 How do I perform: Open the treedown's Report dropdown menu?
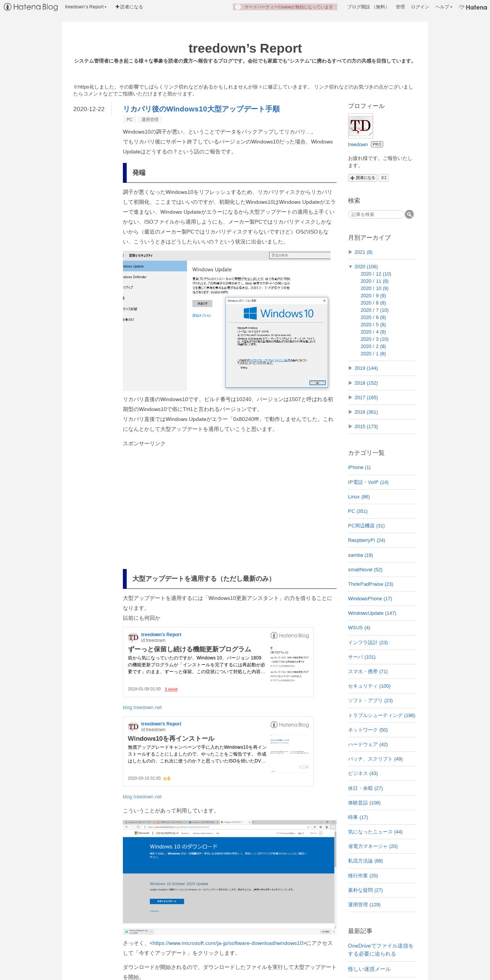click(86, 7)
